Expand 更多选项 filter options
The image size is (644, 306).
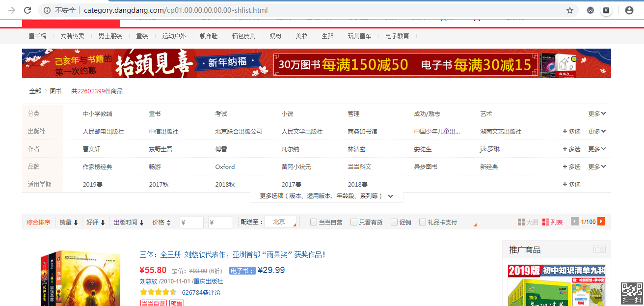pyautogui.click(x=326, y=196)
